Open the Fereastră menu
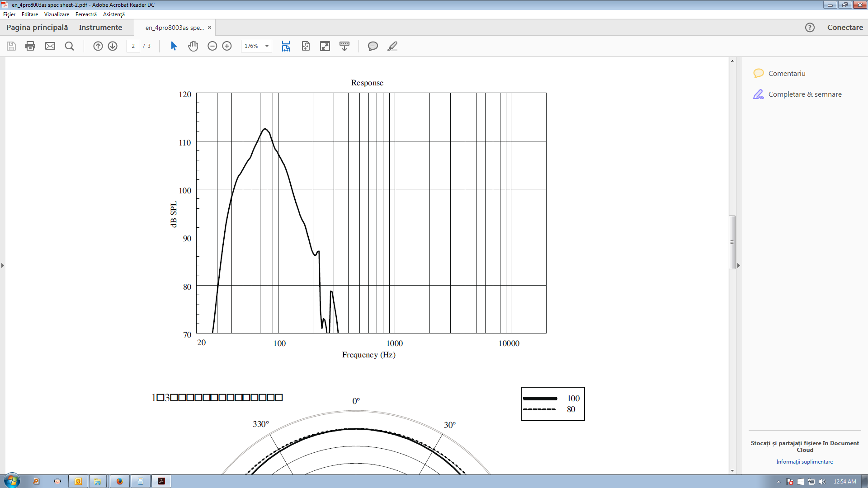This screenshot has width=868, height=488. (x=86, y=14)
